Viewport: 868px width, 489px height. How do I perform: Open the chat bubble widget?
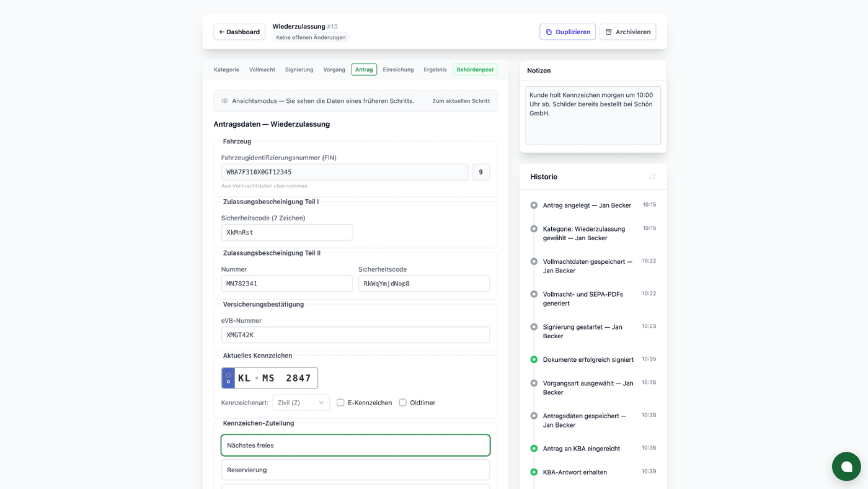[x=846, y=466]
